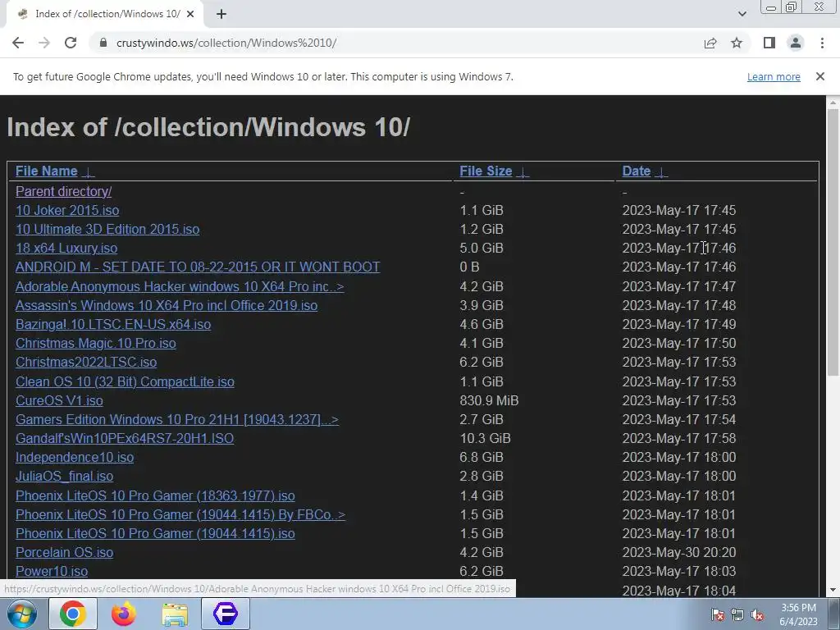
Task: Open Gandalf'sWin10PEx64RS7-20H1.ISO link
Action: pos(125,438)
